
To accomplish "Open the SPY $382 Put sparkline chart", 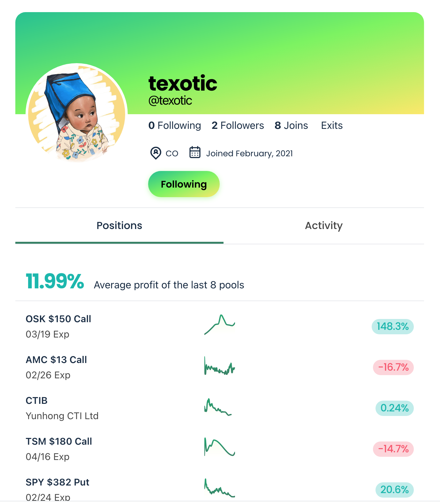I will pyautogui.click(x=220, y=488).
